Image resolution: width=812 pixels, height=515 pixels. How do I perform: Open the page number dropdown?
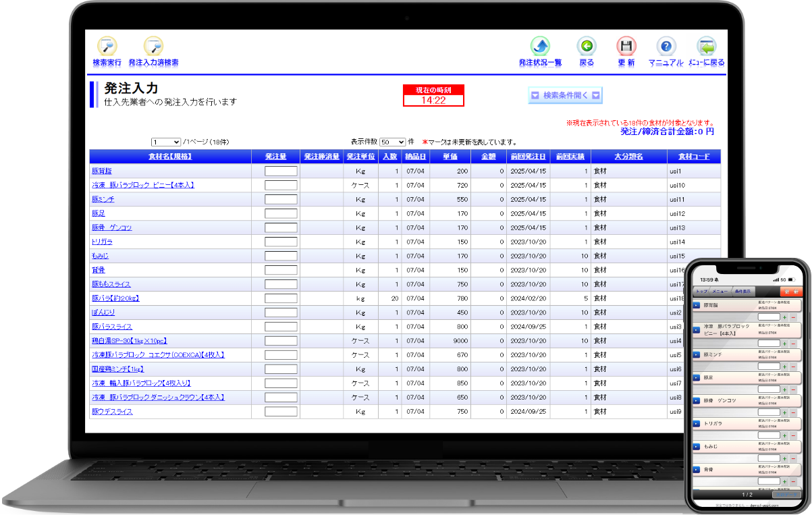pyautogui.click(x=166, y=142)
